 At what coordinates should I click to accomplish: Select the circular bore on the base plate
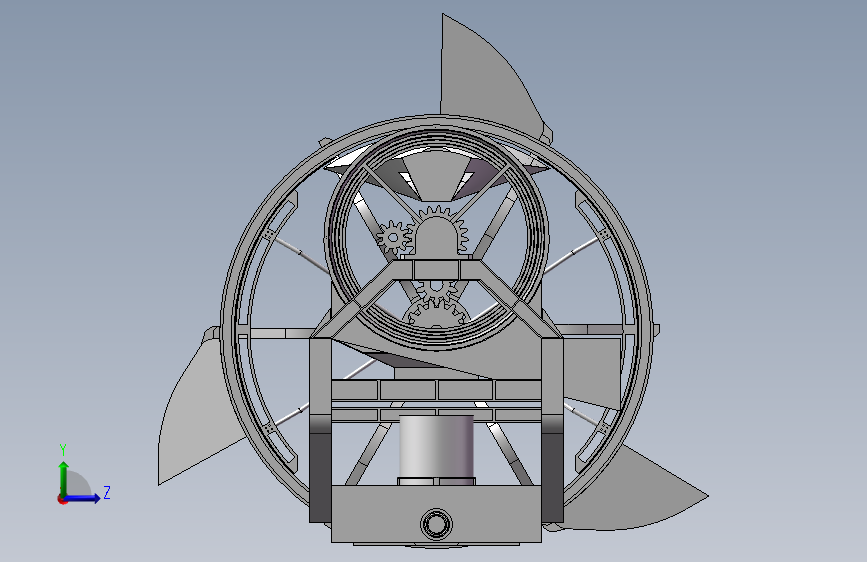436,523
